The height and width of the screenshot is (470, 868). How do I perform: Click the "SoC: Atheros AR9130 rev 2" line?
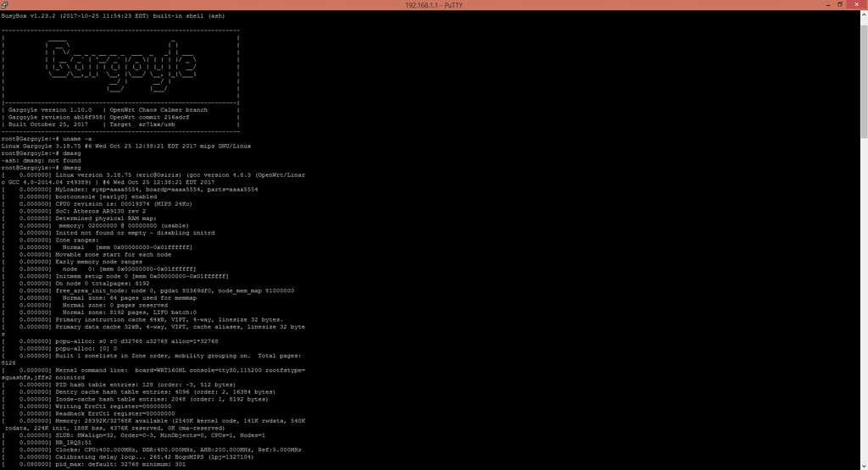click(x=74, y=211)
